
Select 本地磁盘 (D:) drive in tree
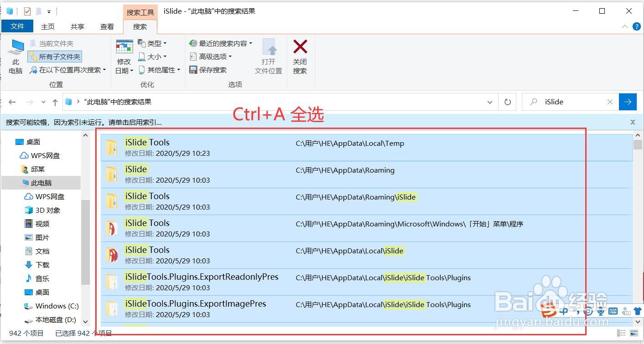coord(50,320)
